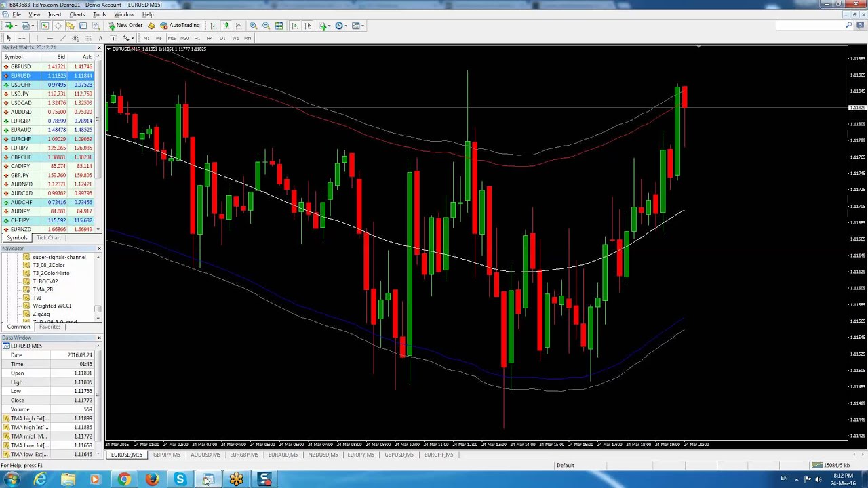The image size is (868, 488).
Task: Open the File menu
Action: pos(17,14)
